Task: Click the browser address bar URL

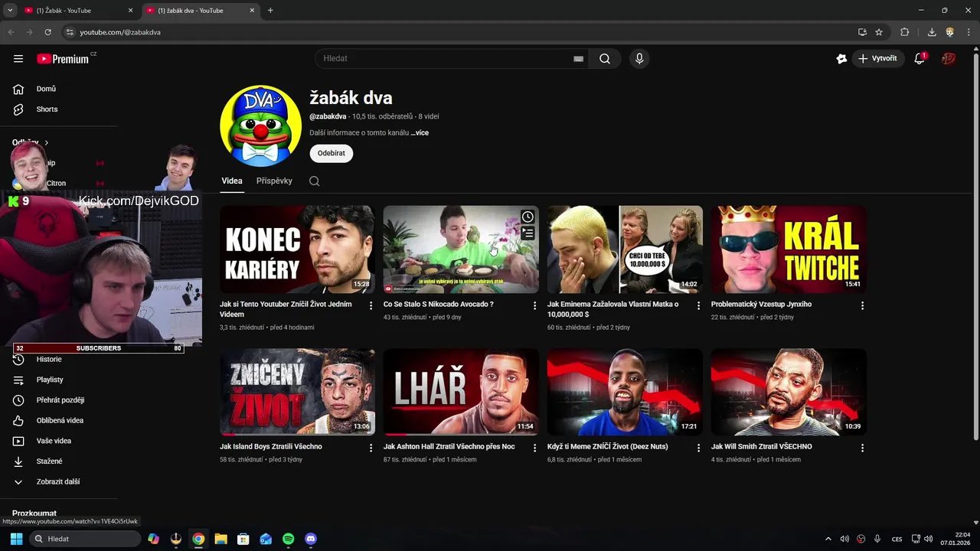Action: pos(120,32)
